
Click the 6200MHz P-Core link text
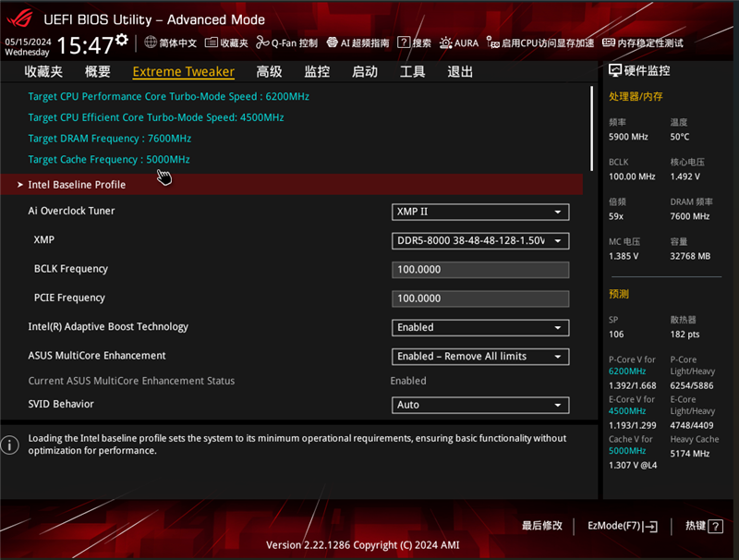(627, 371)
